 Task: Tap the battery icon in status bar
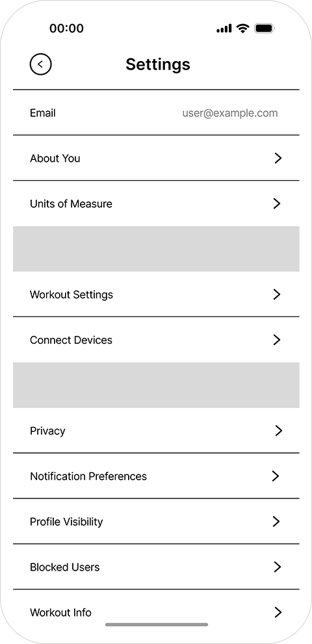click(x=265, y=29)
